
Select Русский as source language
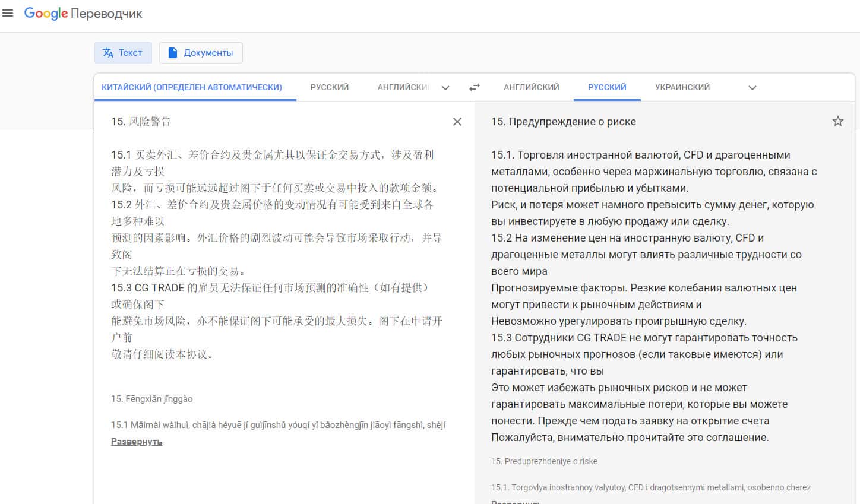pos(329,87)
